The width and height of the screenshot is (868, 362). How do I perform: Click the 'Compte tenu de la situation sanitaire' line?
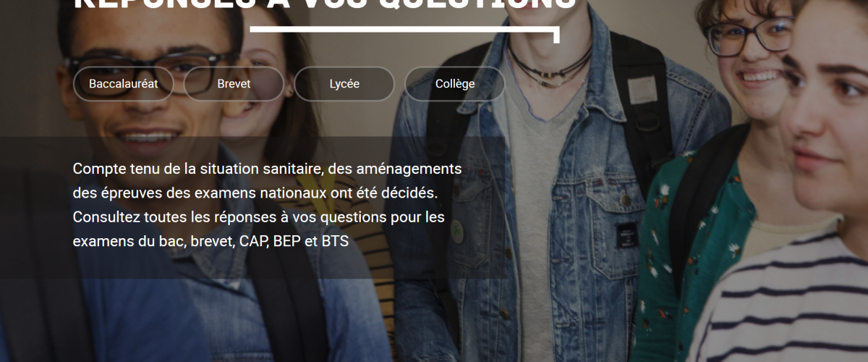pos(267,169)
